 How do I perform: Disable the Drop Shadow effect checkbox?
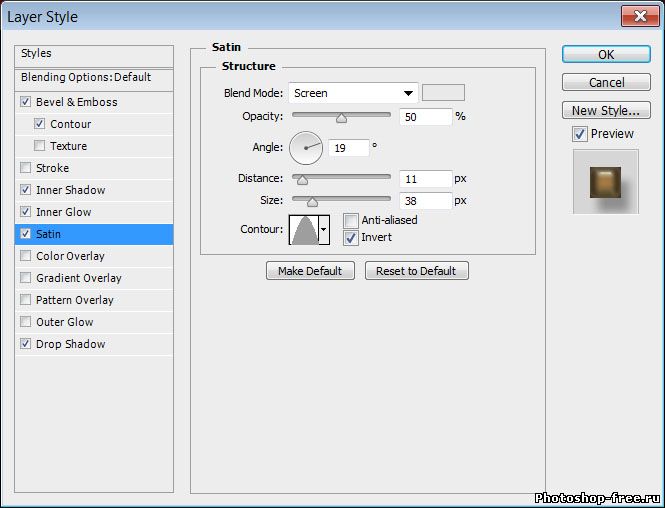[x=25, y=344]
